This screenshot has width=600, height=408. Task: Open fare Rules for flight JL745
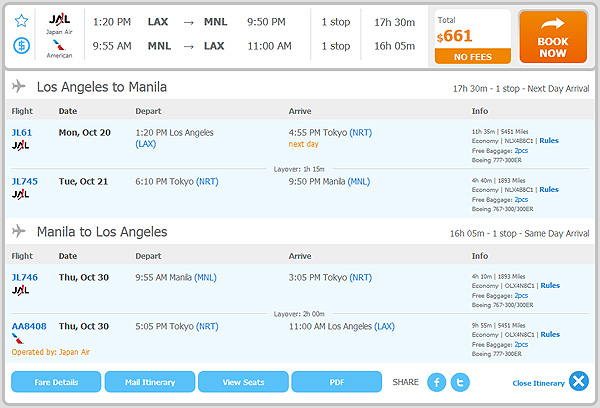[x=549, y=189]
